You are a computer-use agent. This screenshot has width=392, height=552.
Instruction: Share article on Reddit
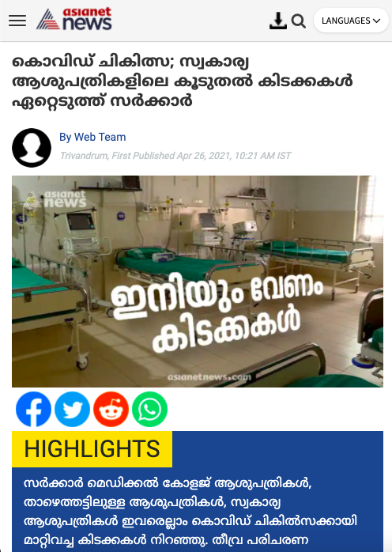click(111, 409)
